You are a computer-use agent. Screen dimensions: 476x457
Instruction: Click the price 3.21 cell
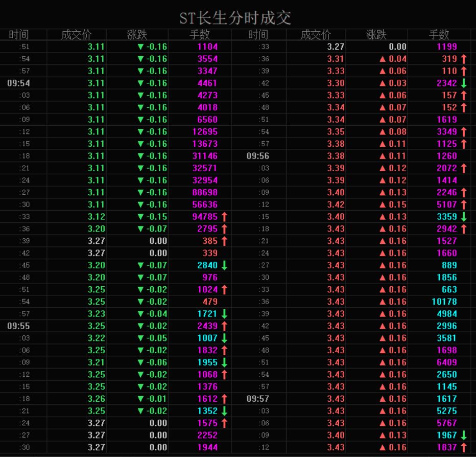pyautogui.click(x=96, y=362)
